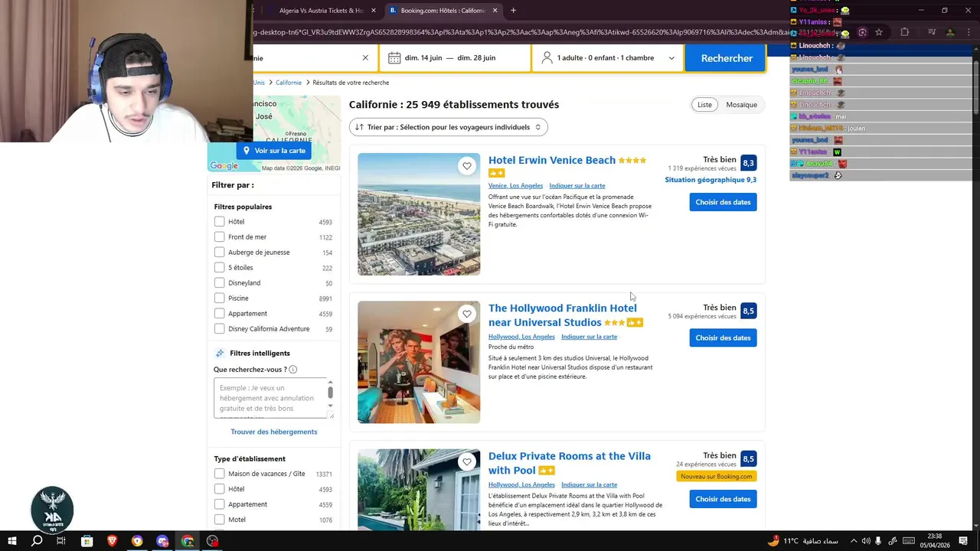Switch results view to Liste
This screenshot has width=980, height=551.
704,105
